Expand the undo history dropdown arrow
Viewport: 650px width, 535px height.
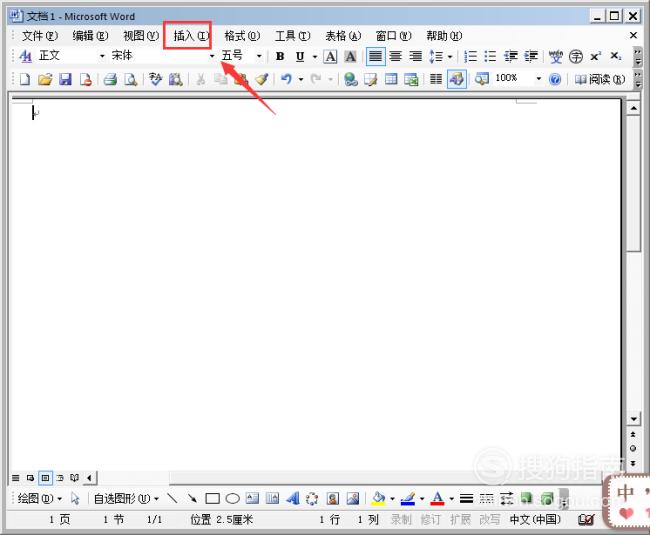tap(301, 79)
